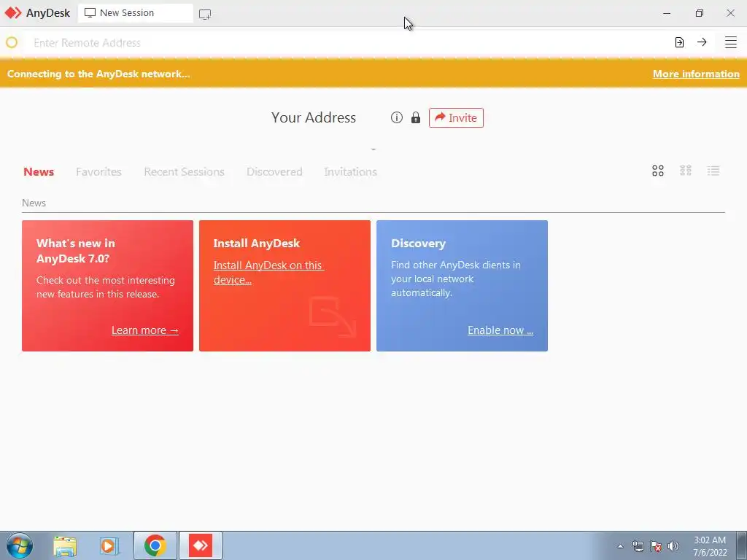This screenshot has height=560, width=747.
Task: Open the Invitations tab
Action: (x=351, y=171)
